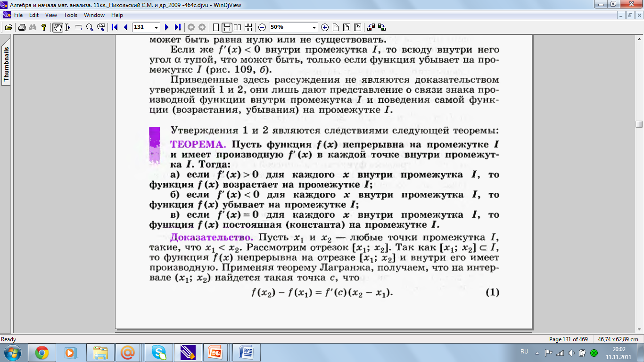This screenshot has width=644, height=362.
Task: Click the network signal tray icon
Action: pos(560,353)
